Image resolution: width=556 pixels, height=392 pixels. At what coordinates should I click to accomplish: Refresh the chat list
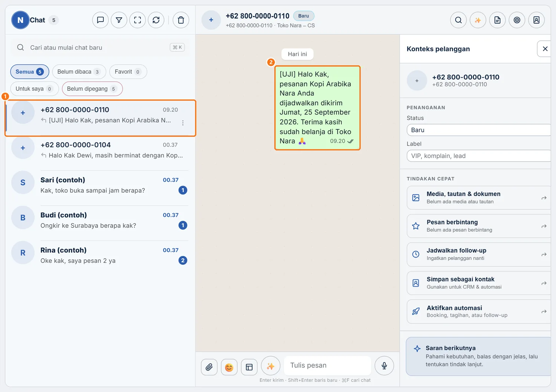(x=156, y=20)
